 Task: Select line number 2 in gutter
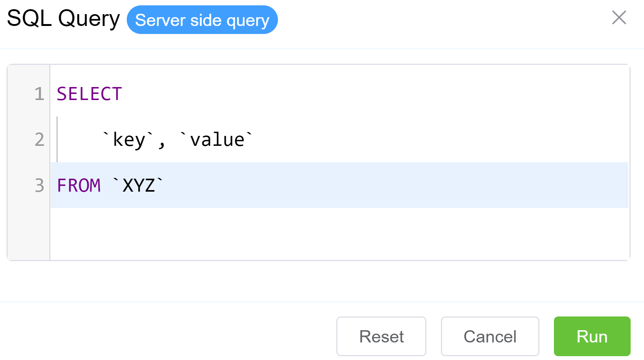(39, 140)
